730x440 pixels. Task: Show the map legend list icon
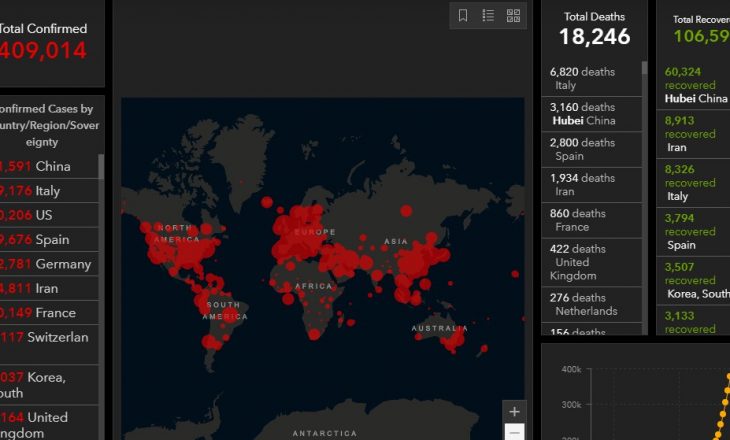(x=488, y=15)
